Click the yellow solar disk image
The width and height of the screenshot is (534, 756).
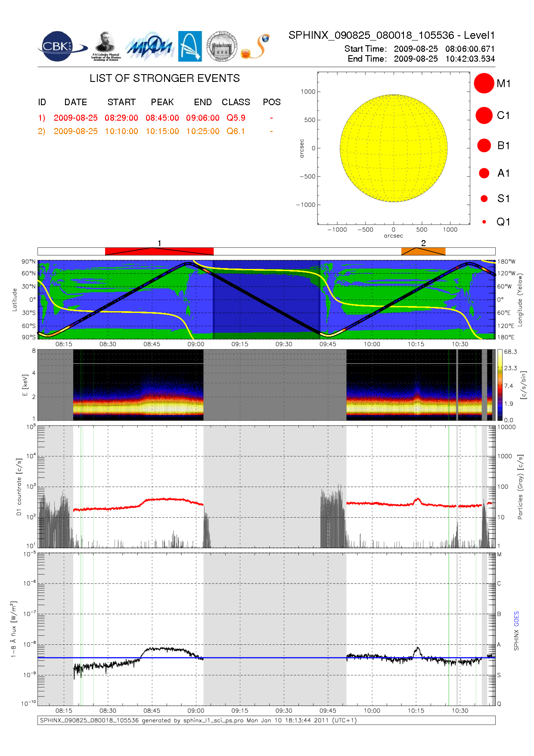tap(394, 148)
